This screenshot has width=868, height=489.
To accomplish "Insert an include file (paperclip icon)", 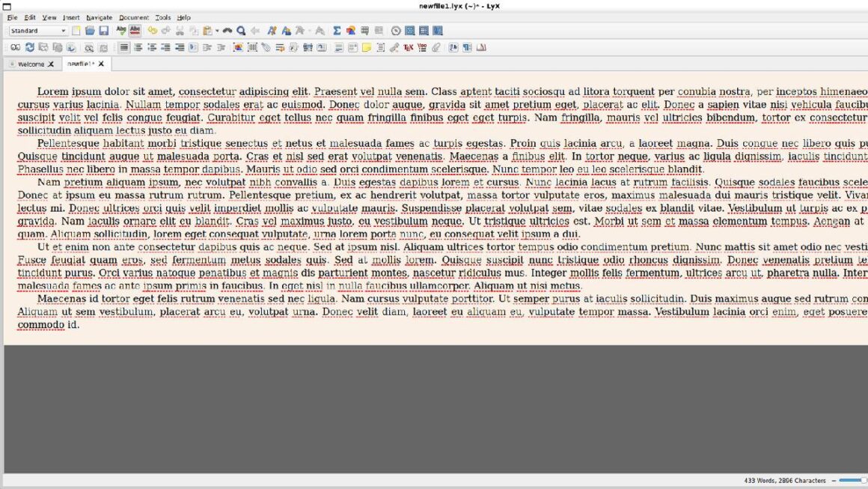I will [x=436, y=48].
